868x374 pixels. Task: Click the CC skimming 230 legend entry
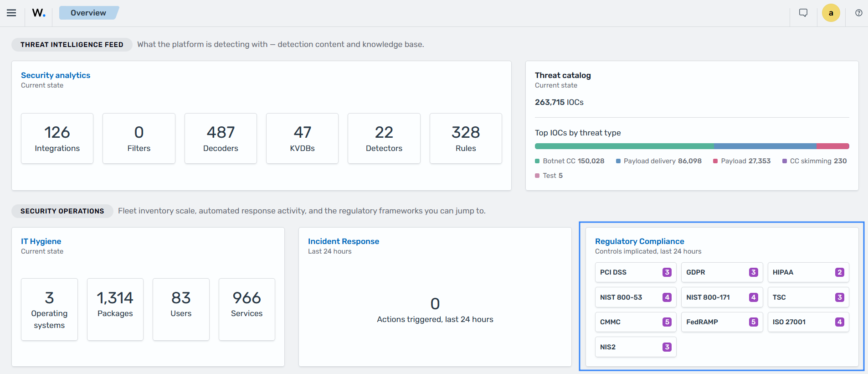pos(815,161)
